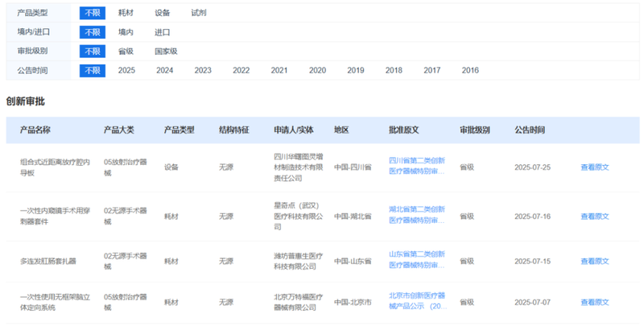The image size is (644, 326).
Task: Choose 试剂 product type filter
Action: [x=198, y=13]
